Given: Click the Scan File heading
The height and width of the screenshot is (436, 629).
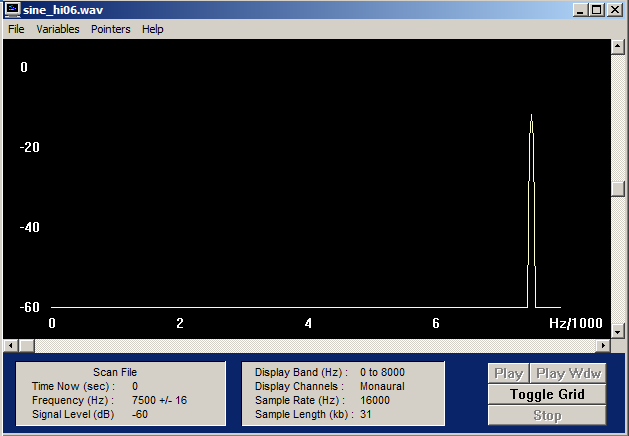Looking at the screenshot, I should pyautogui.click(x=115, y=372).
